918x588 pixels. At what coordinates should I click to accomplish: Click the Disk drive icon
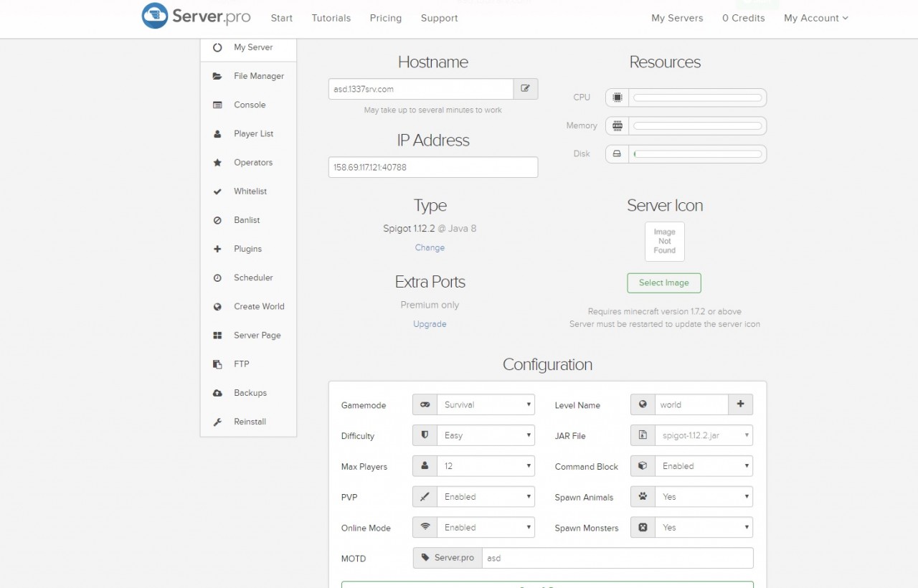point(617,153)
